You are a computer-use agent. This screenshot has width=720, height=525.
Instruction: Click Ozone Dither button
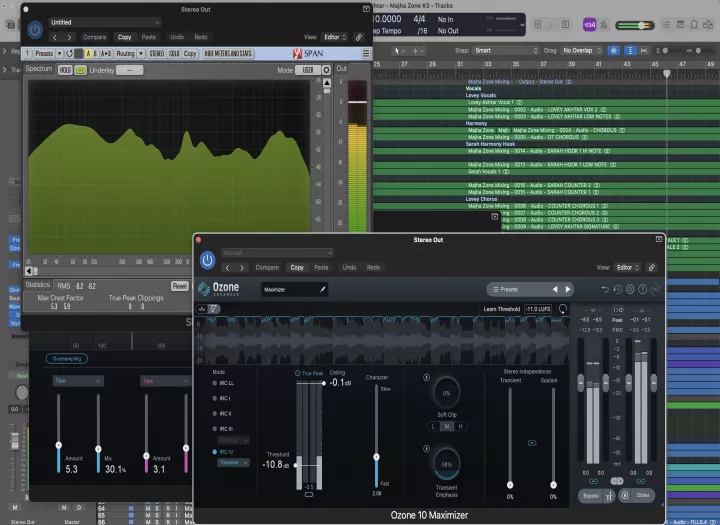pyautogui.click(x=643, y=495)
